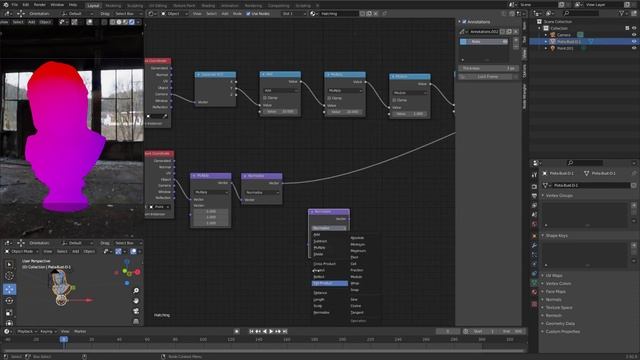The height and width of the screenshot is (360, 640).
Task: Open the Object properties tab icon
Action: pos(534,236)
